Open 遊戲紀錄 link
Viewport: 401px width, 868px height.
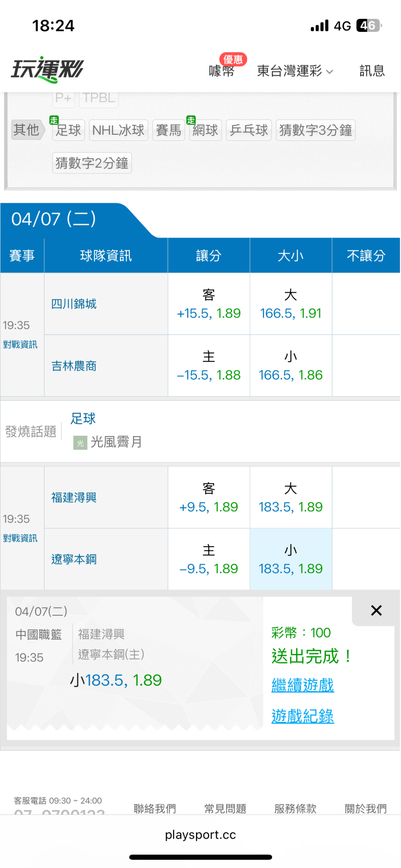pos(303,716)
